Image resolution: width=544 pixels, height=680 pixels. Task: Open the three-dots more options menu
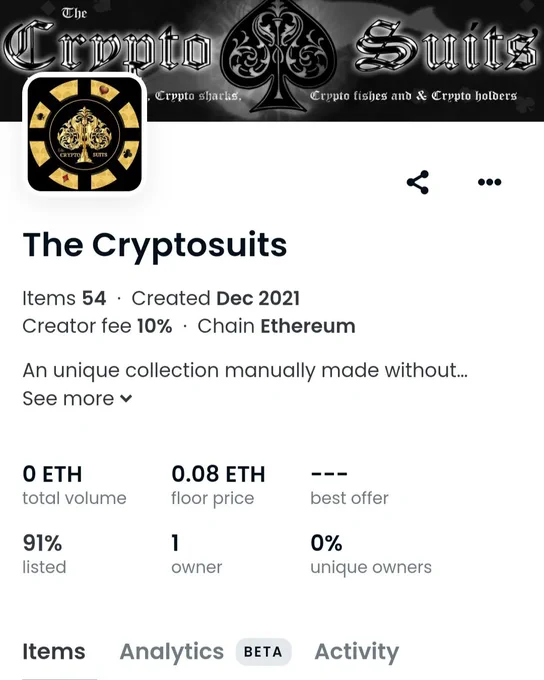pos(489,182)
